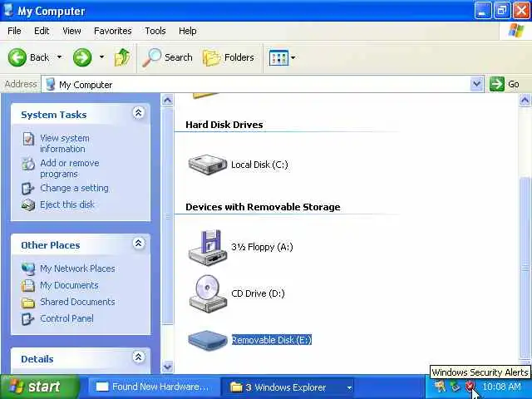Viewport: 532px width, 399px height.
Task: Click the My Documents folder icon
Action: (27, 285)
